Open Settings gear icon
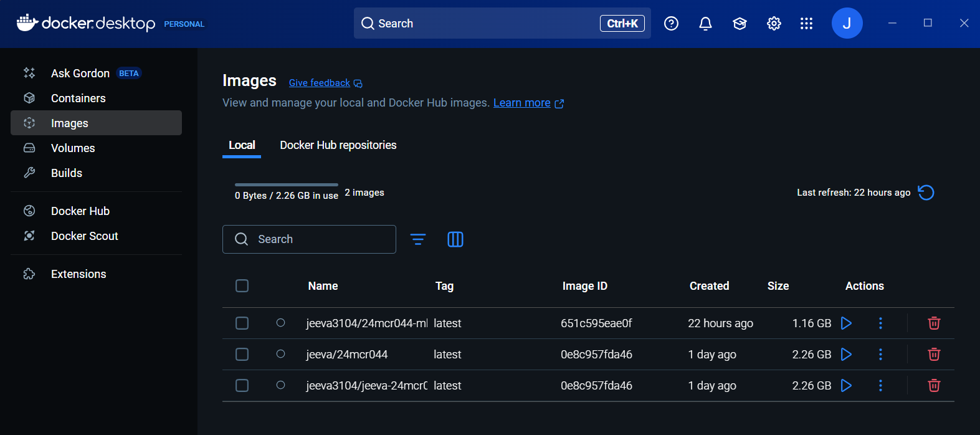The height and width of the screenshot is (435, 980). pos(774,24)
